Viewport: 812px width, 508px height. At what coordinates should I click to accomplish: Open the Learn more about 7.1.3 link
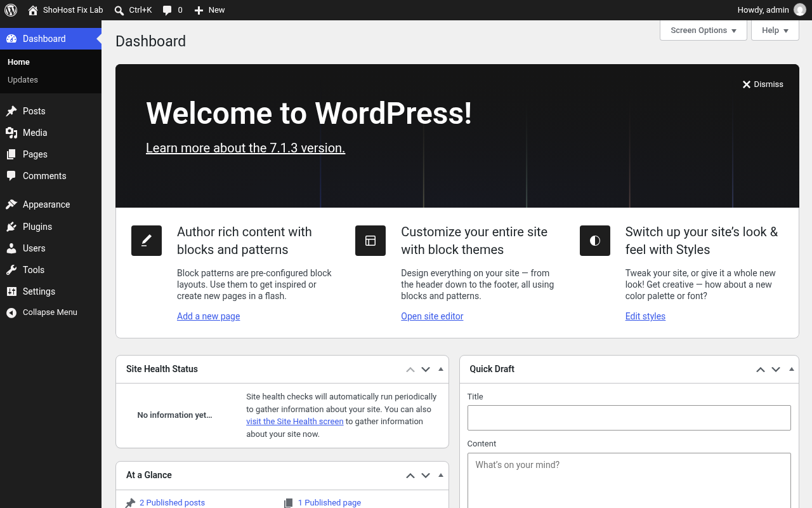(x=246, y=148)
